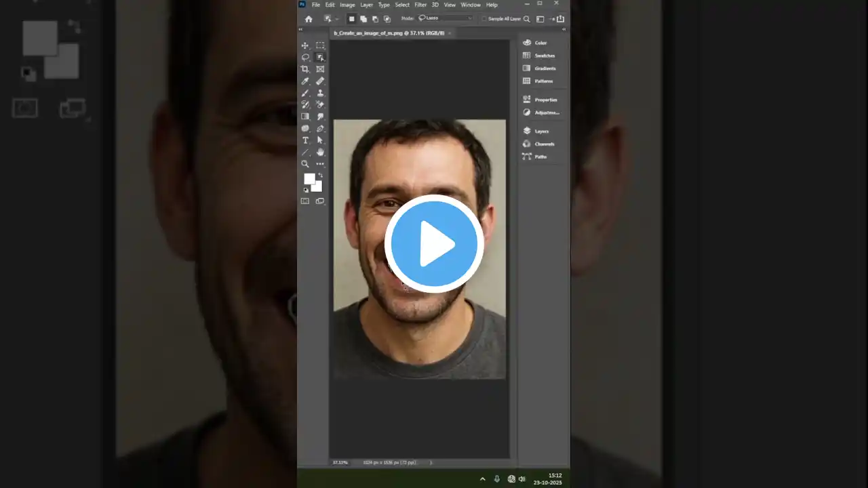868x488 pixels.
Task: Reset default foreground and background colors
Action: (306, 190)
